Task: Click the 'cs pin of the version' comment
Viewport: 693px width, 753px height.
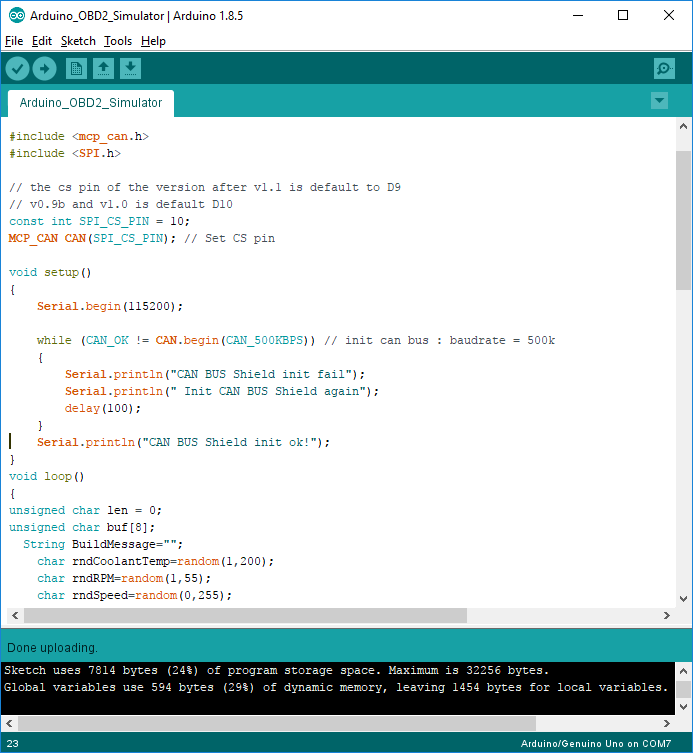Action: click(x=205, y=187)
